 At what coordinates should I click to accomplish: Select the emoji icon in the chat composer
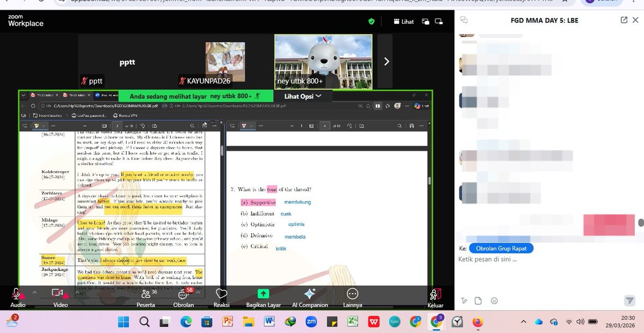(x=494, y=301)
